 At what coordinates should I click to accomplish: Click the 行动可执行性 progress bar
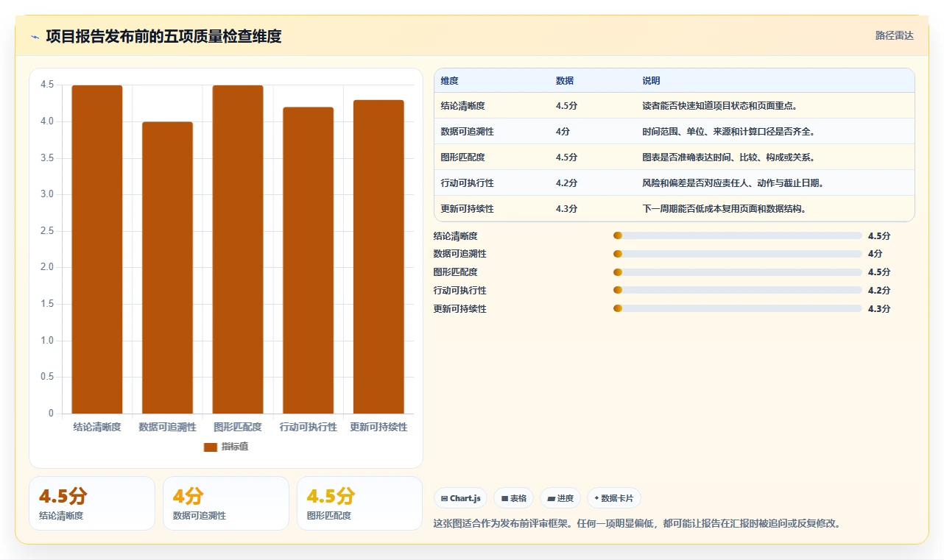737,291
